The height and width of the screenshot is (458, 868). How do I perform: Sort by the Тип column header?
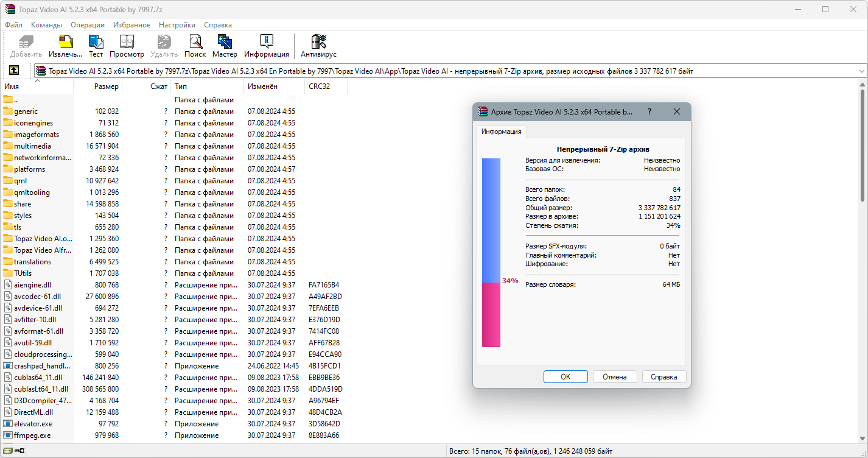click(x=207, y=86)
